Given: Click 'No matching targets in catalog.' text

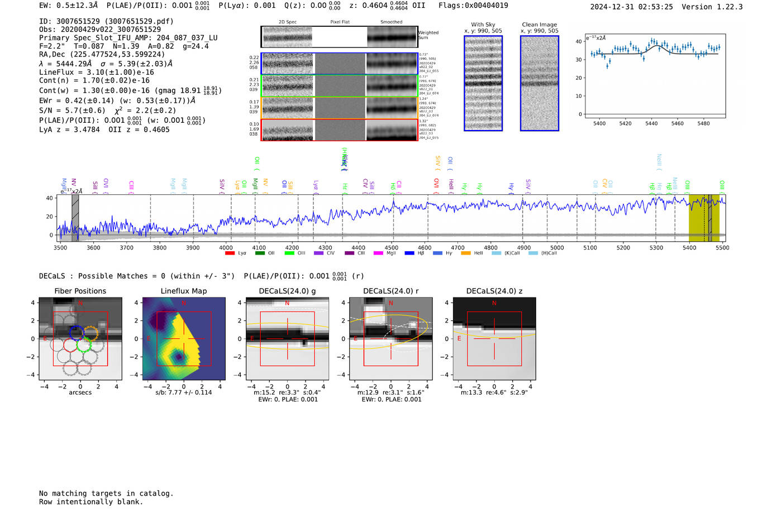Looking at the screenshot, I should tap(106, 493).
